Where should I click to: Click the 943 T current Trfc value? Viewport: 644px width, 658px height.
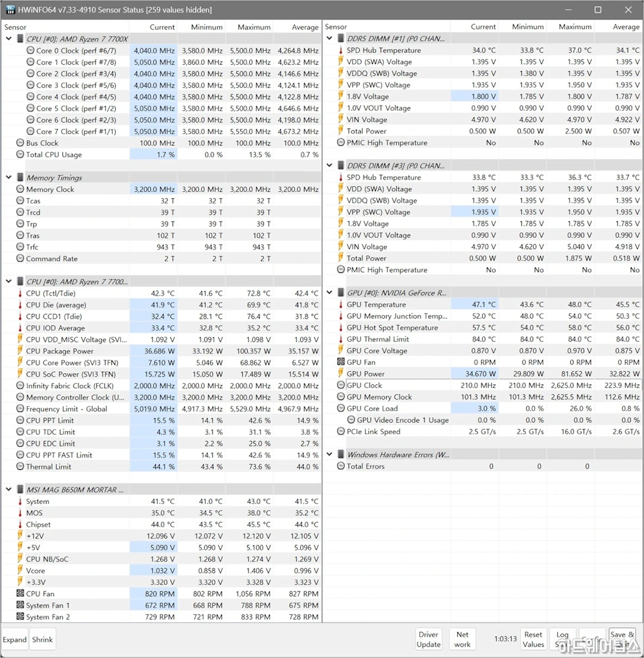(166, 247)
